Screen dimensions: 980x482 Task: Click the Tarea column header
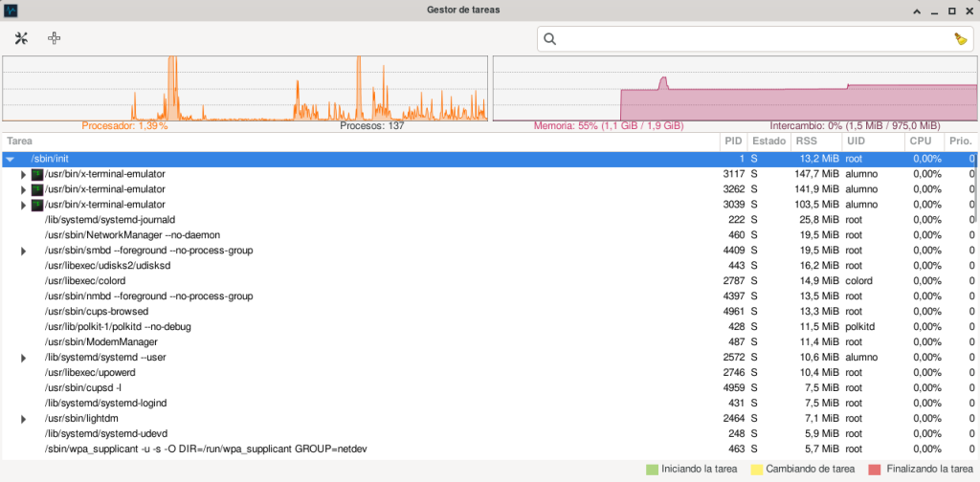(287, 142)
